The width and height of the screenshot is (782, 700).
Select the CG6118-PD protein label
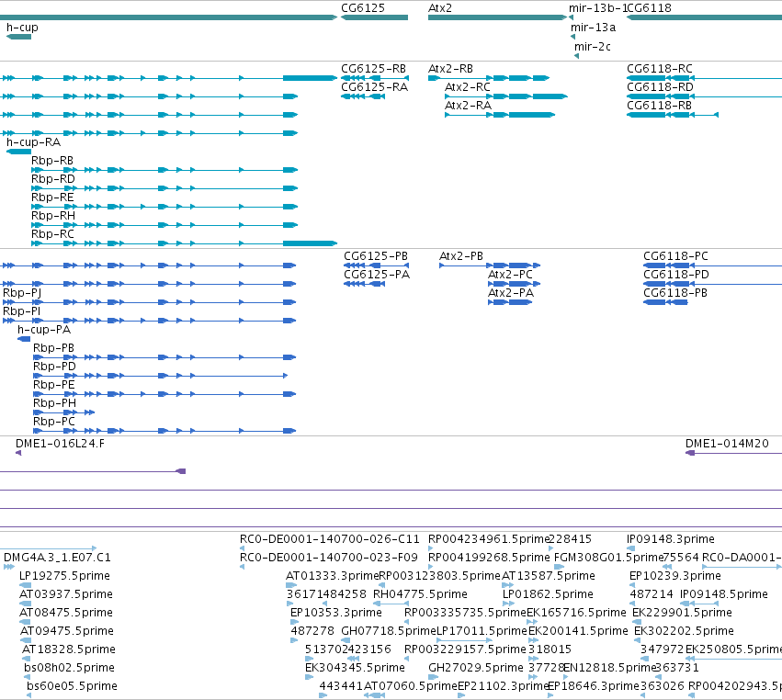(675, 275)
